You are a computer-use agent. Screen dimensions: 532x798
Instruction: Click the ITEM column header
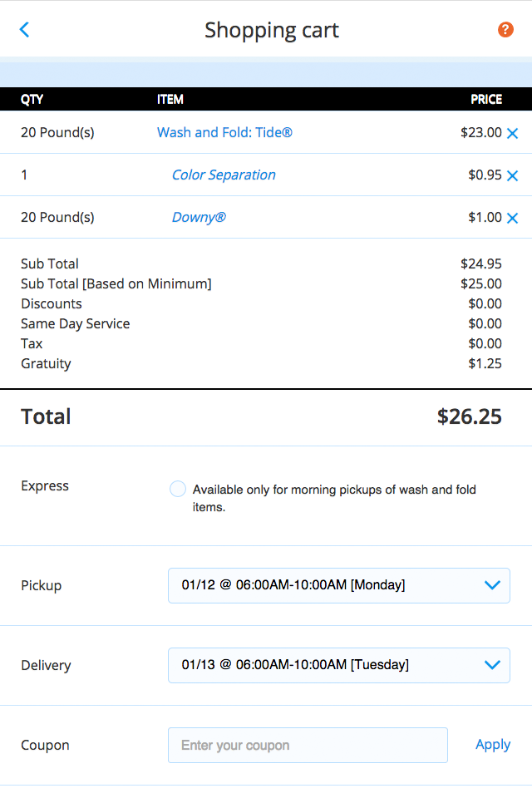pos(170,99)
